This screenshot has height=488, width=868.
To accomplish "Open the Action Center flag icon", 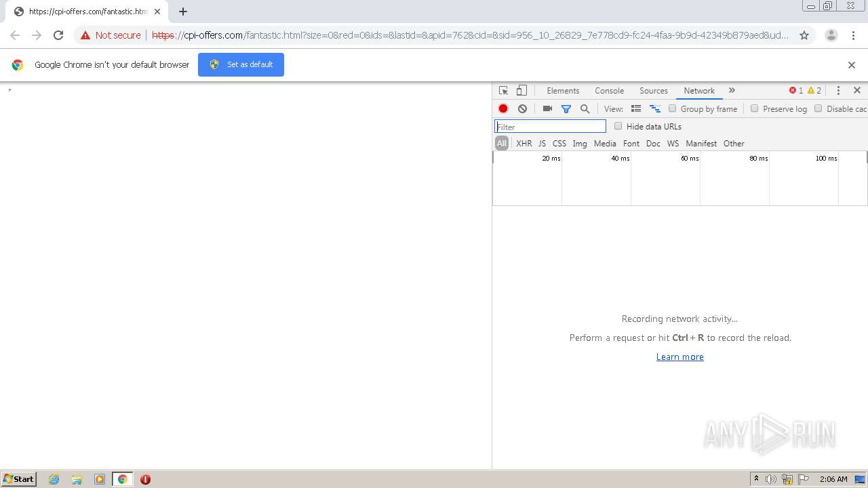I will click(804, 479).
